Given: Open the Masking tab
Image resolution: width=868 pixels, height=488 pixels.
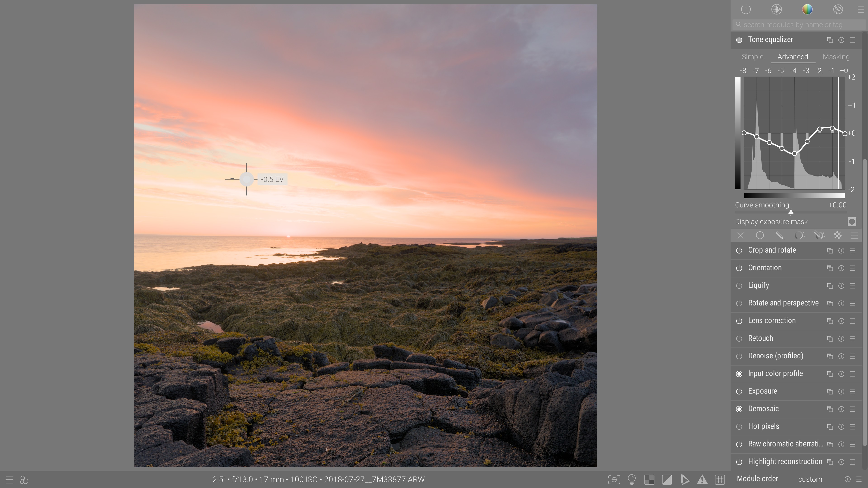Looking at the screenshot, I should click(x=836, y=56).
